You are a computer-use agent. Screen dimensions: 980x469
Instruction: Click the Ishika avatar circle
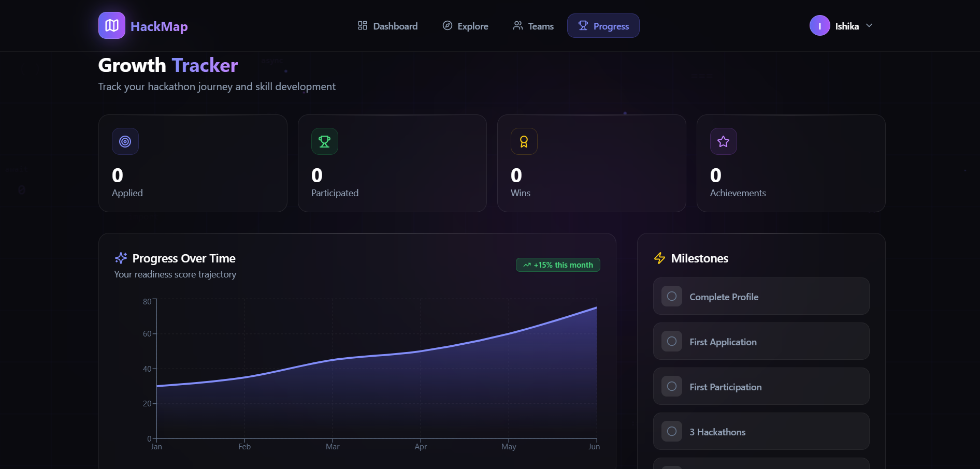click(x=820, y=25)
